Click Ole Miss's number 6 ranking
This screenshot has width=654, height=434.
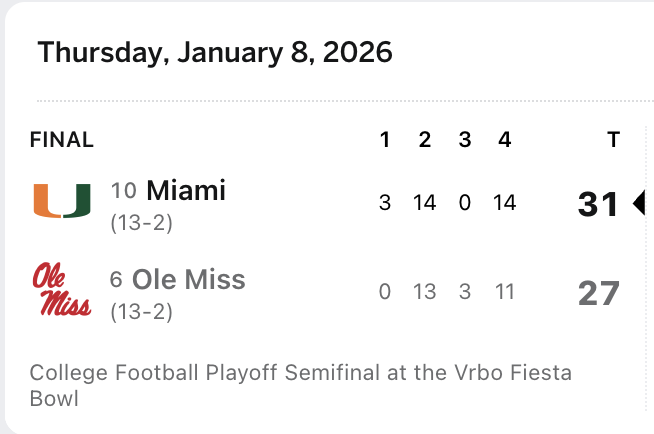pos(117,280)
